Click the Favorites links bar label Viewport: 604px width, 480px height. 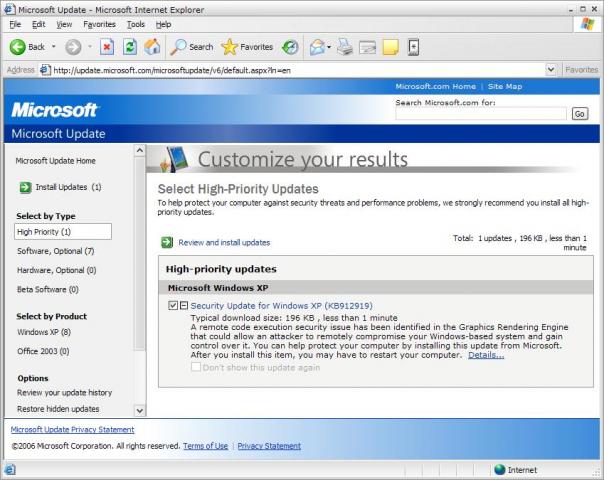(582, 70)
